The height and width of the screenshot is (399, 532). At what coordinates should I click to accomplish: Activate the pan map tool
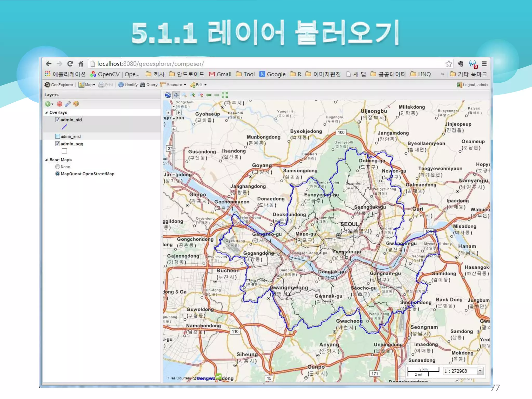(x=176, y=95)
